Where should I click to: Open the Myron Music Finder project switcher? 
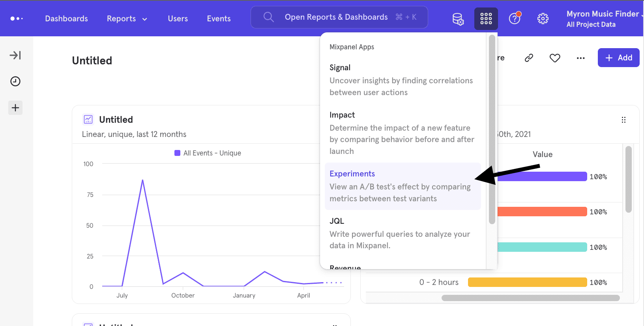603,19
